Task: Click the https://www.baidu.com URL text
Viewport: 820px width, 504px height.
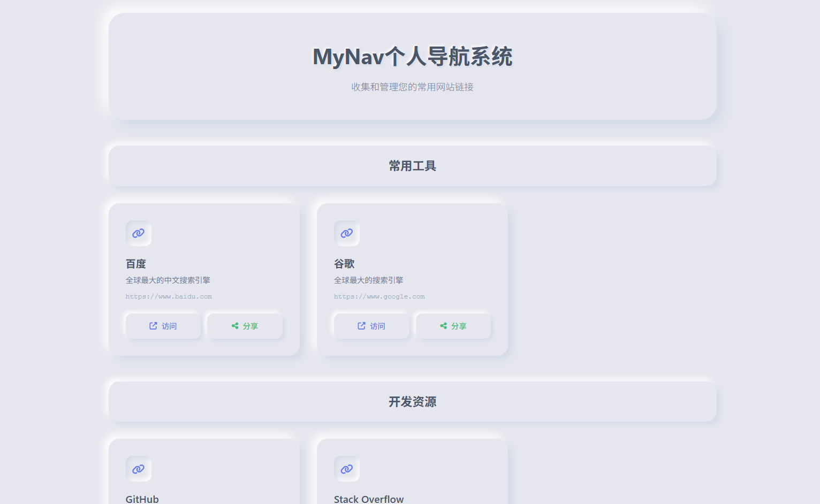Action: coord(169,296)
